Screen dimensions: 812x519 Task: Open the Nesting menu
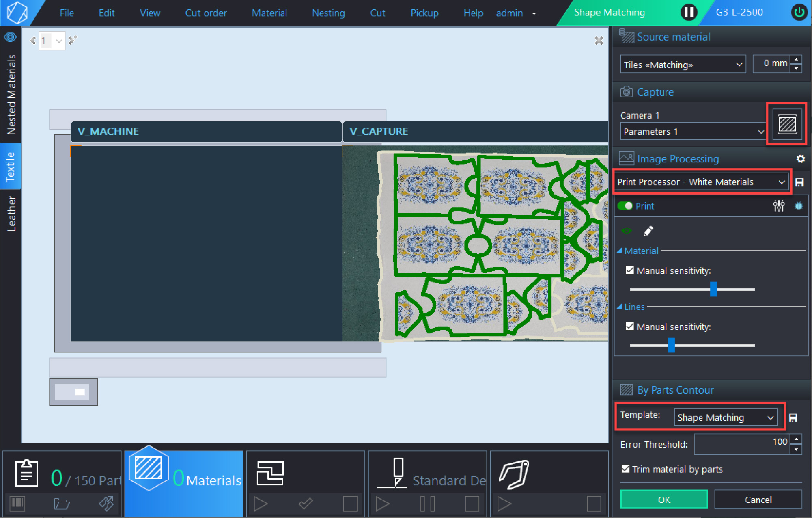328,13
